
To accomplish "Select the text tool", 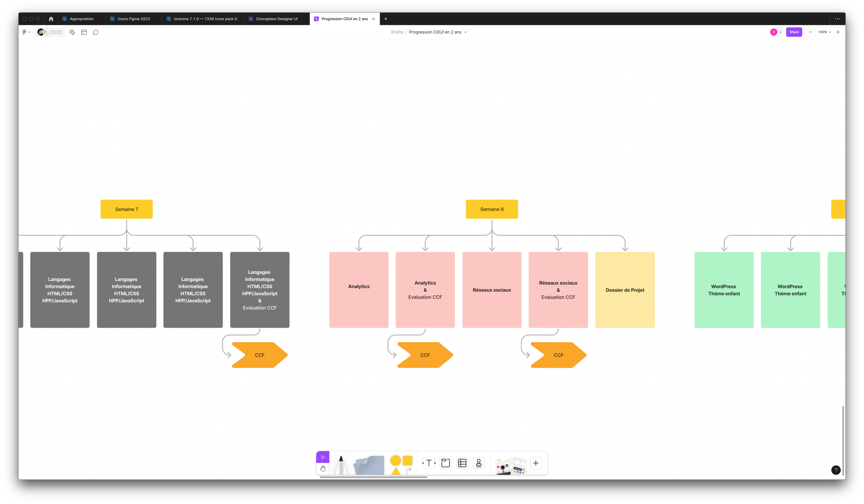I will coord(429,463).
